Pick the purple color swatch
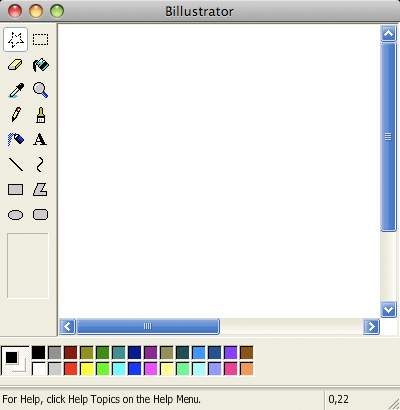Screen dimensions: 400x410 coord(150,353)
